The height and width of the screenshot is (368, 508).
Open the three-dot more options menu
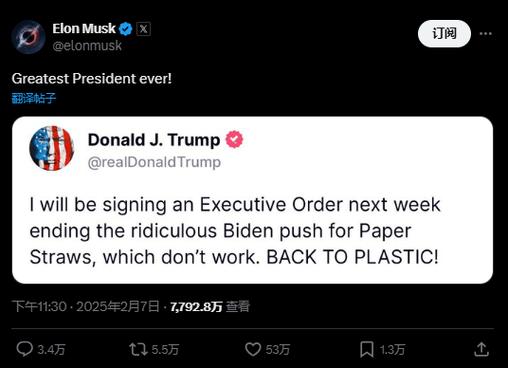pyautogui.click(x=486, y=33)
